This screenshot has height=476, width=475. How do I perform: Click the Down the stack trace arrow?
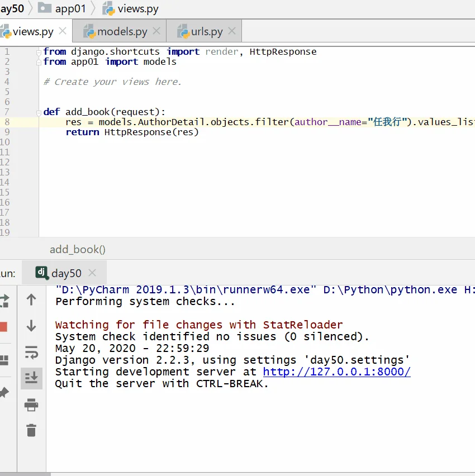point(31,326)
